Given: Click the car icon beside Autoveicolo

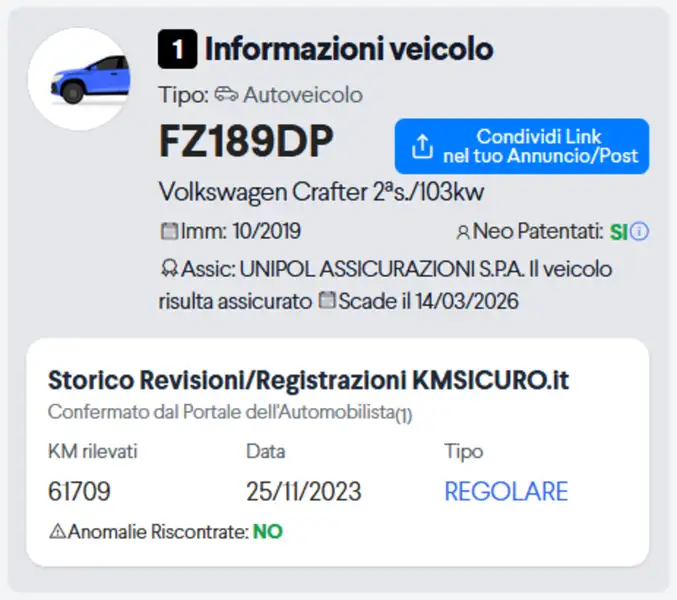Looking at the screenshot, I should pyautogui.click(x=226, y=94).
